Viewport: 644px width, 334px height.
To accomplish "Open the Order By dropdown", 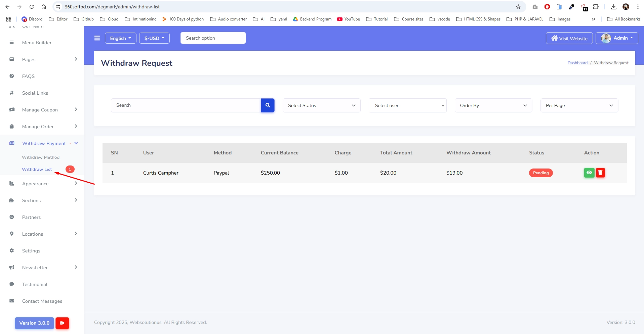I will [x=493, y=105].
